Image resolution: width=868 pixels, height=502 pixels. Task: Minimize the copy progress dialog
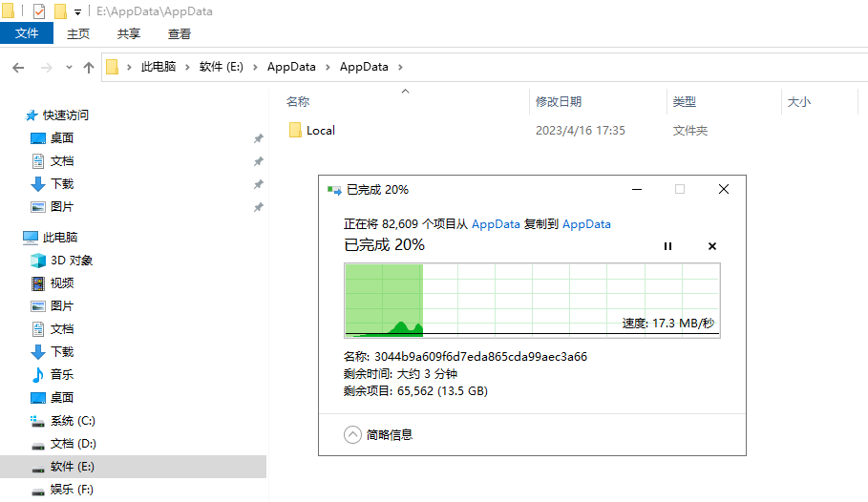tap(637, 189)
